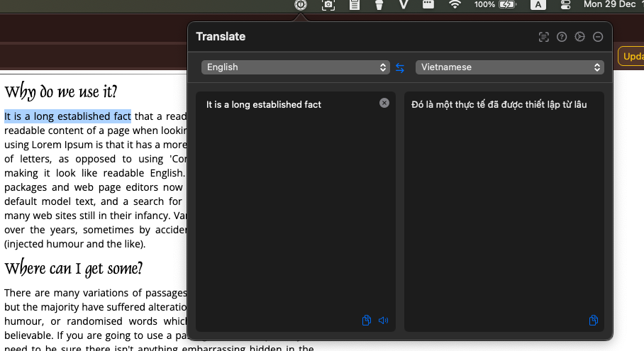Play source text aloud

[383, 321]
